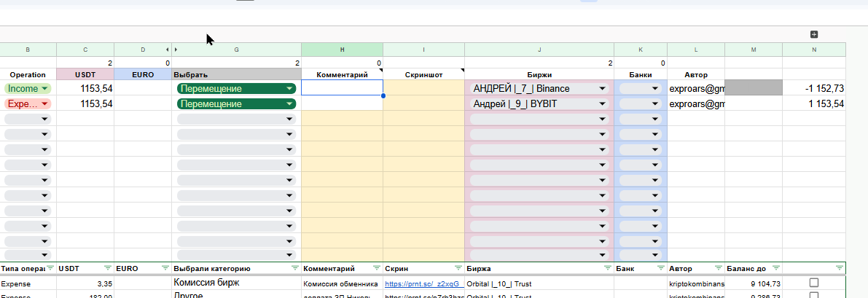Screen dimensions: 868x298
Task: Tick the checkbox in the 9 286,73 row
Action: tap(814, 296)
